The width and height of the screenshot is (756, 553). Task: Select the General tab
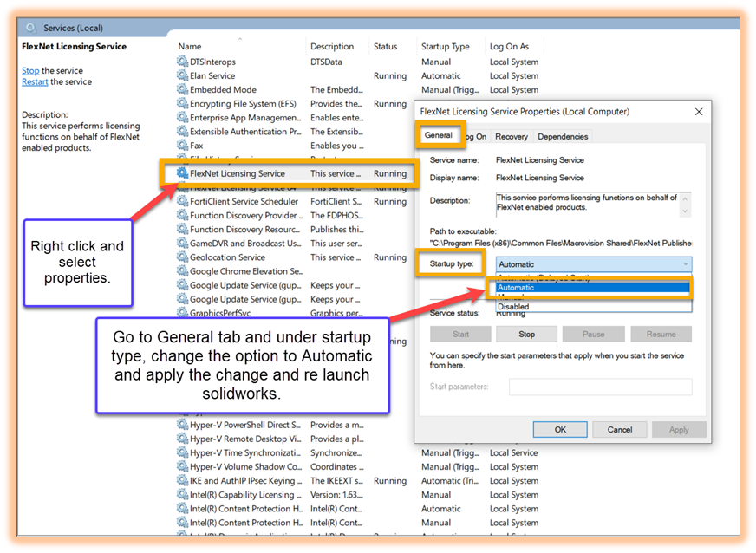tap(438, 135)
